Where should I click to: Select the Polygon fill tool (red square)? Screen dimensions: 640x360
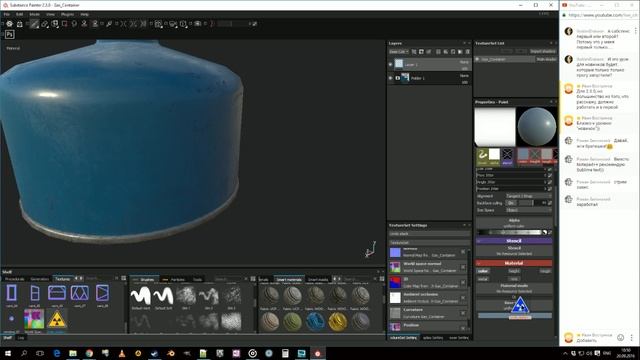coord(64,24)
